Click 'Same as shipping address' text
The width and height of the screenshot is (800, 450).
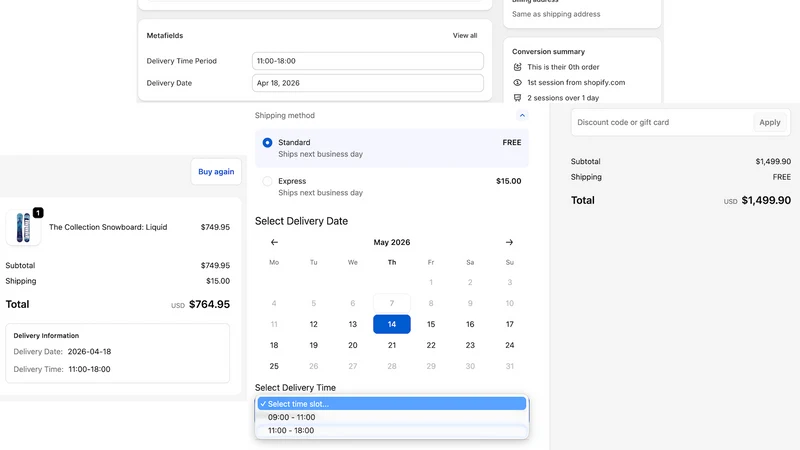[556, 14]
